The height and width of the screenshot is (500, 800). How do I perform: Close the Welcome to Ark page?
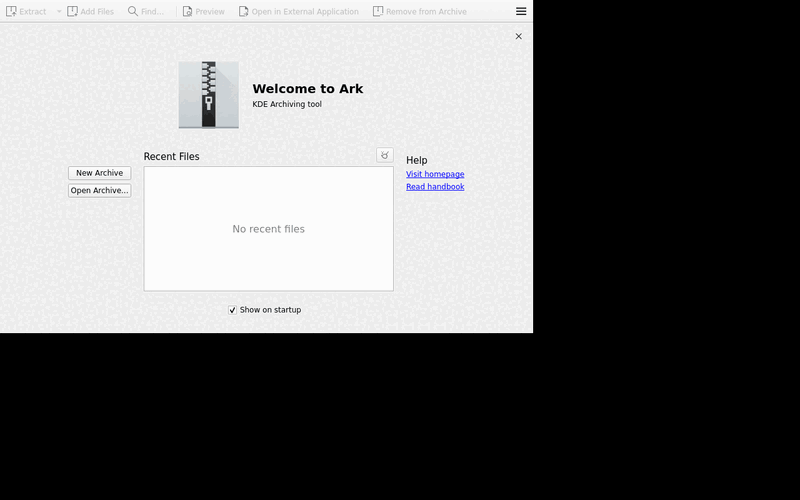click(518, 36)
